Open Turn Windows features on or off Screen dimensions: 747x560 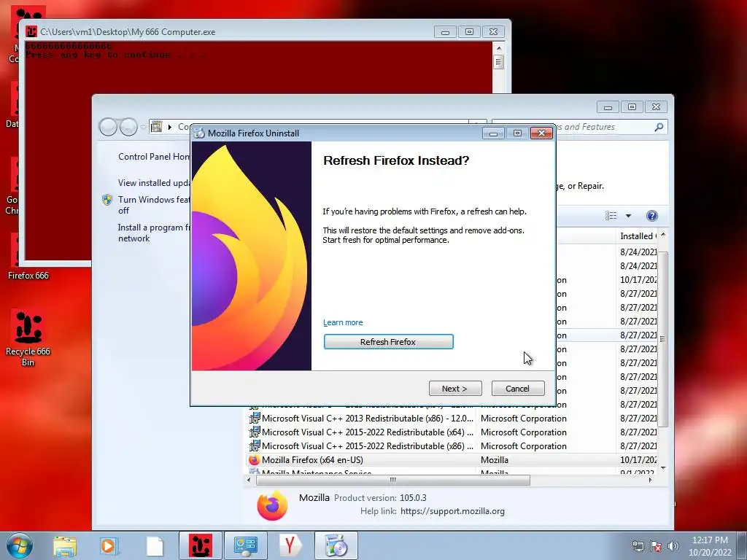pos(153,205)
